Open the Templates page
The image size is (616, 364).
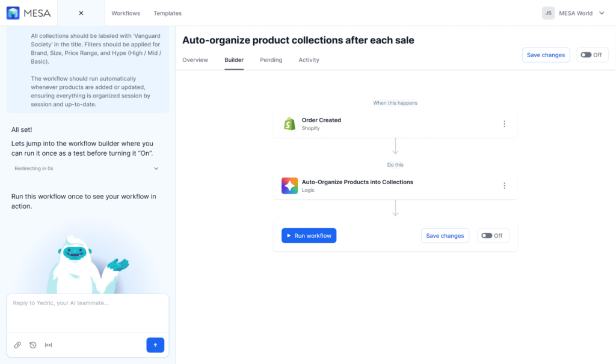click(x=167, y=13)
